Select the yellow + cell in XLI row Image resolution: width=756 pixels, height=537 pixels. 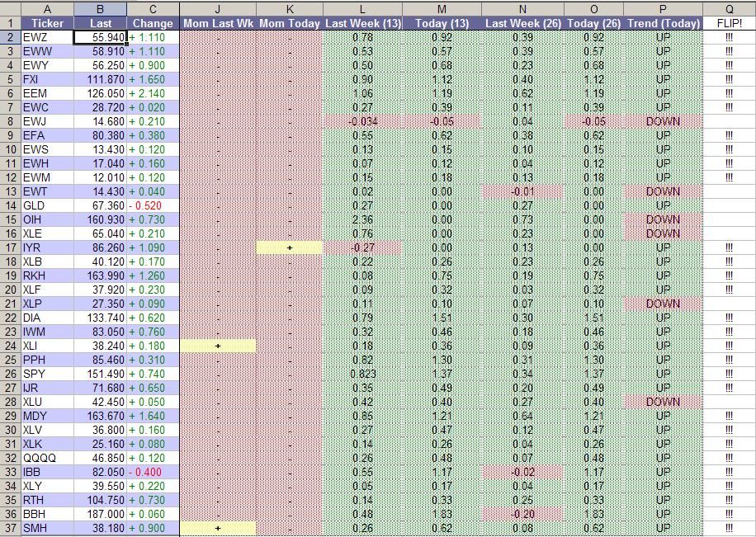pyautogui.click(x=218, y=346)
